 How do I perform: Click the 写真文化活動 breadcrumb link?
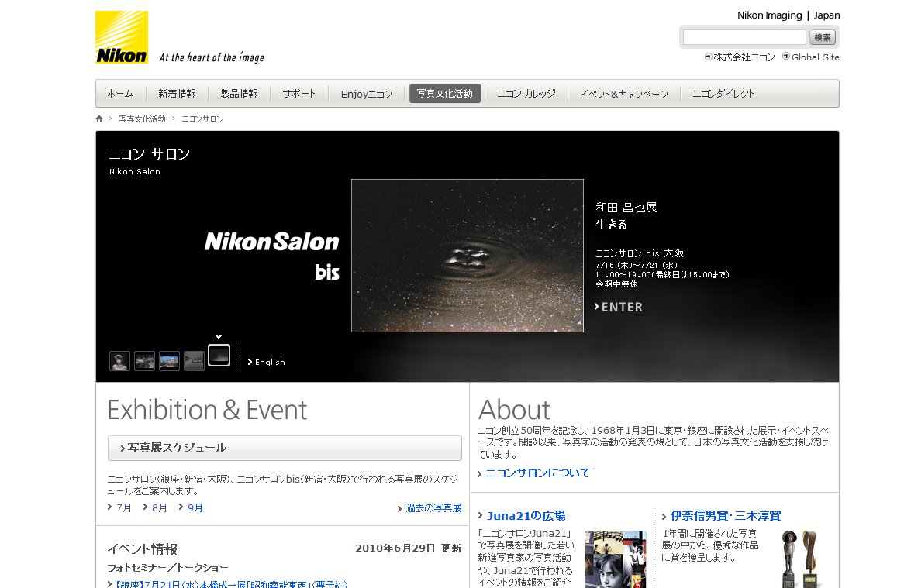tap(143, 119)
